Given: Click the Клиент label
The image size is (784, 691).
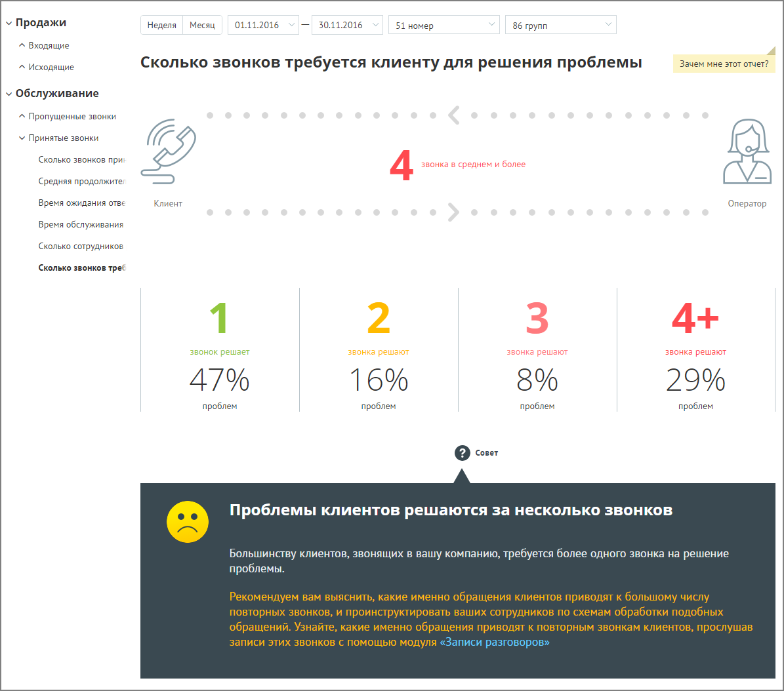Looking at the screenshot, I should pyautogui.click(x=168, y=204).
